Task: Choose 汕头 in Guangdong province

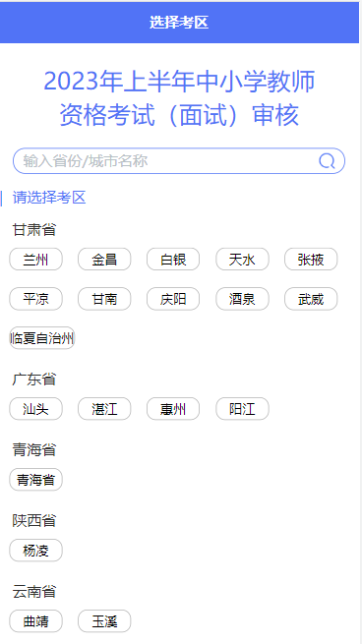Action: coord(35,409)
